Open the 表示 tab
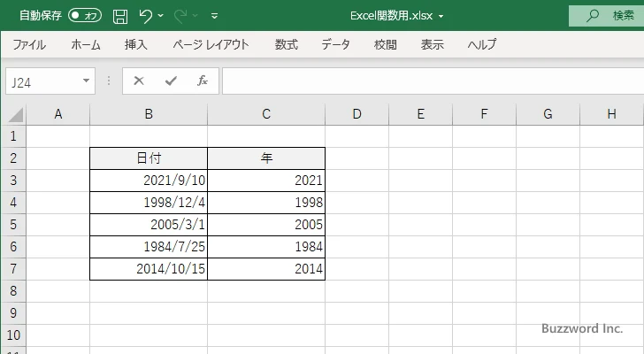The height and width of the screenshot is (354, 644). tap(432, 44)
